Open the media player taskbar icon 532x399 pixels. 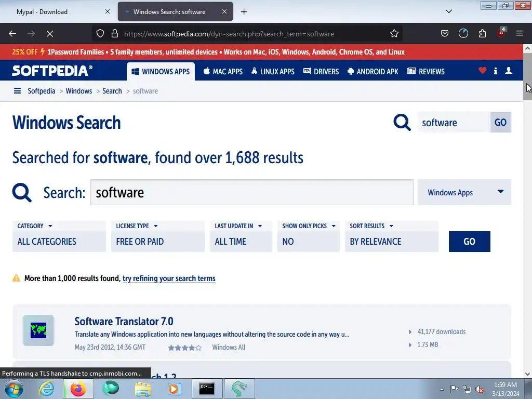coord(174,389)
